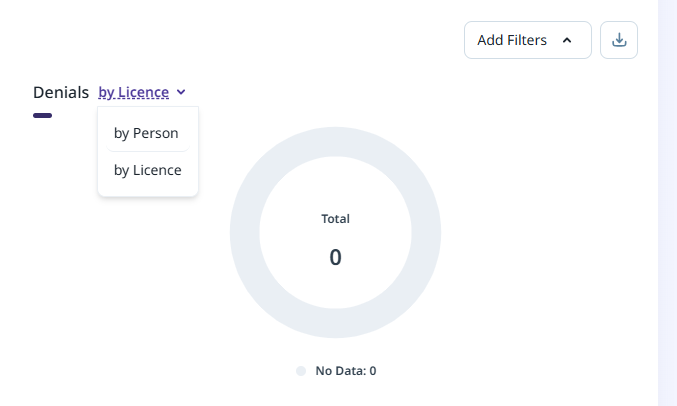Click the chevron beside the by Licence selector
The image size is (677, 406).
tap(181, 93)
